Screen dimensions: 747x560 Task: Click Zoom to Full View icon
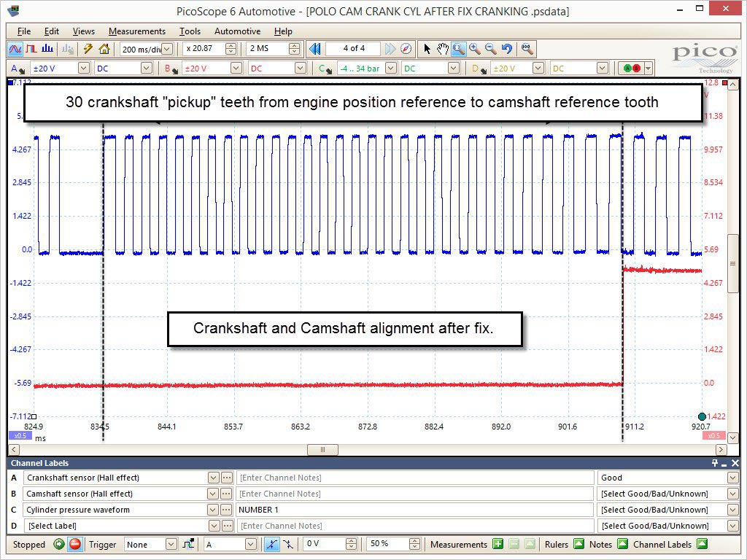pos(527,49)
